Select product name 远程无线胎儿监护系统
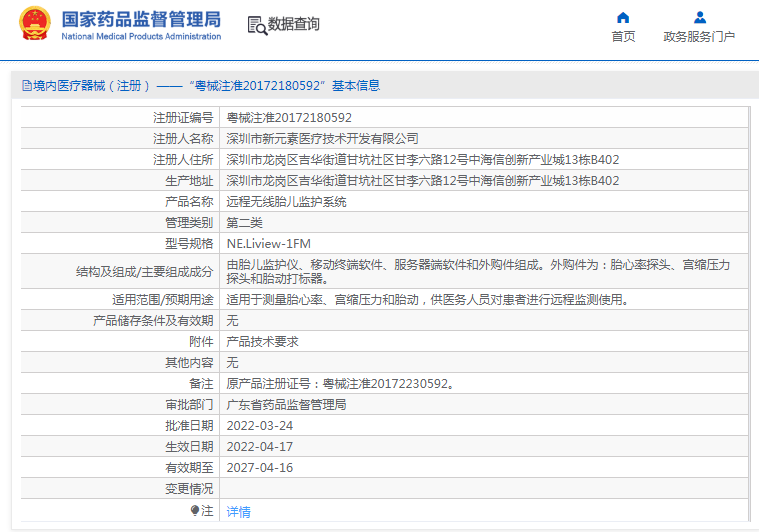 point(286,202)
